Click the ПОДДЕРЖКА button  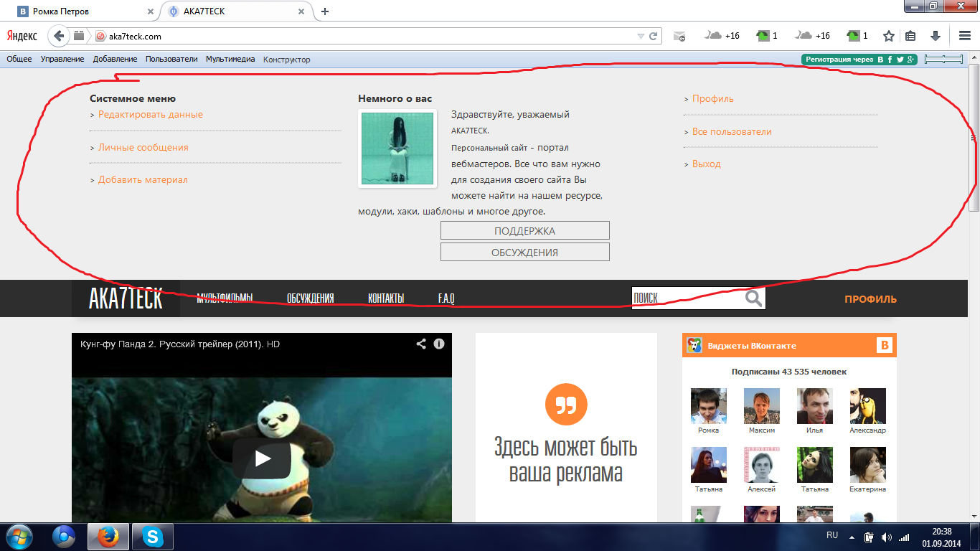click(x=525, y=230)
